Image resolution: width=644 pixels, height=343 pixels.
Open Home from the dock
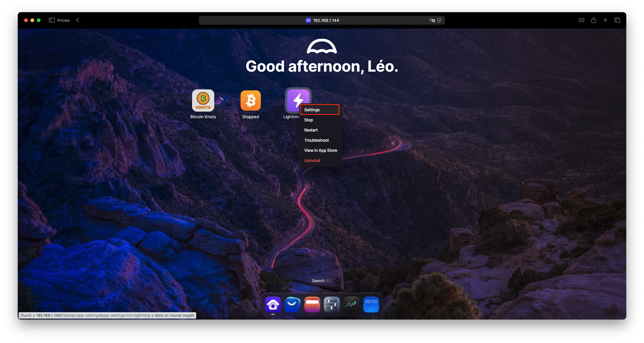273,304
